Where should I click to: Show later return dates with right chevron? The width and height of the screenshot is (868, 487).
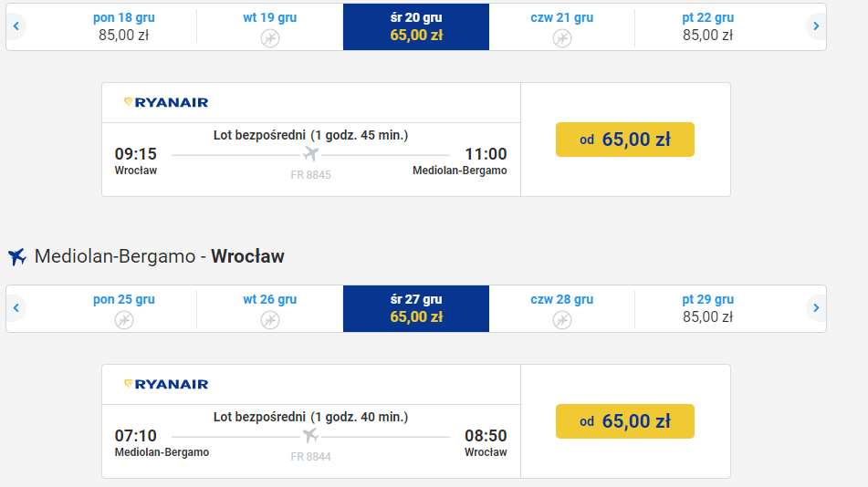point(816,307)
